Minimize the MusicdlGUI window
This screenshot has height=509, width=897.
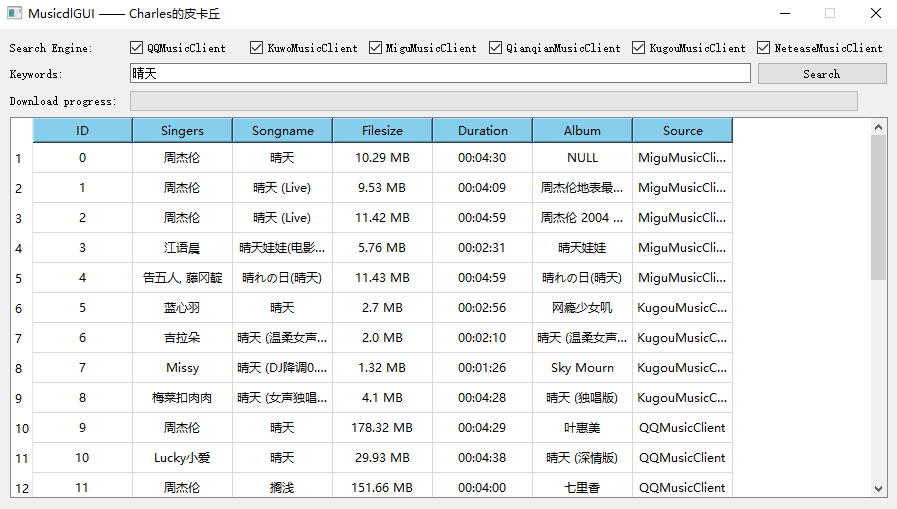pos(785,13)
